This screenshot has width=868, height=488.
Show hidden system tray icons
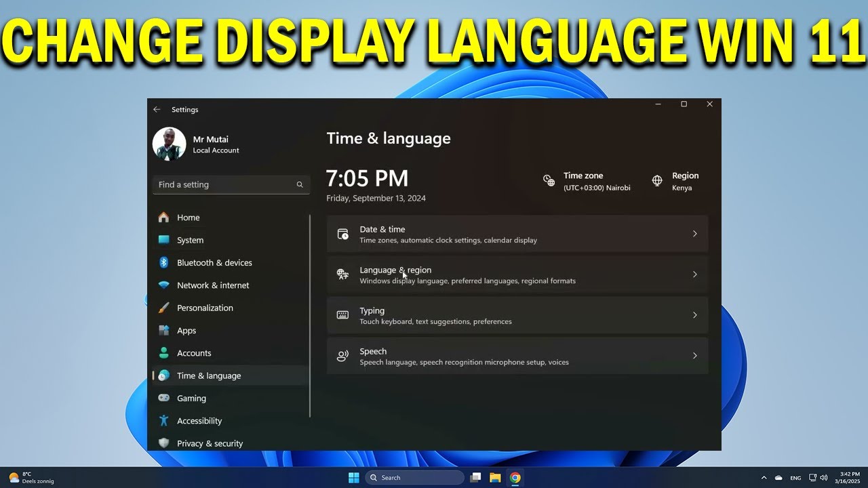coord(764,478)
